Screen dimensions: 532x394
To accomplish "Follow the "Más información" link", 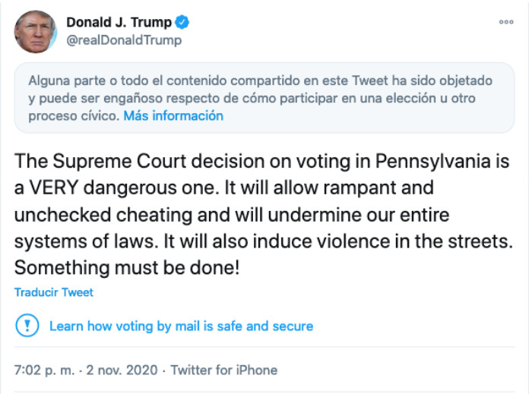I will [173, 116].
